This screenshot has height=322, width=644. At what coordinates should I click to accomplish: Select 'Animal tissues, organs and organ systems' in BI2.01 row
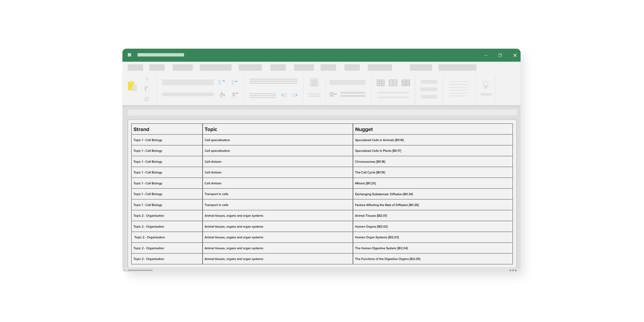pyautogui.click(x=278, y=215)
